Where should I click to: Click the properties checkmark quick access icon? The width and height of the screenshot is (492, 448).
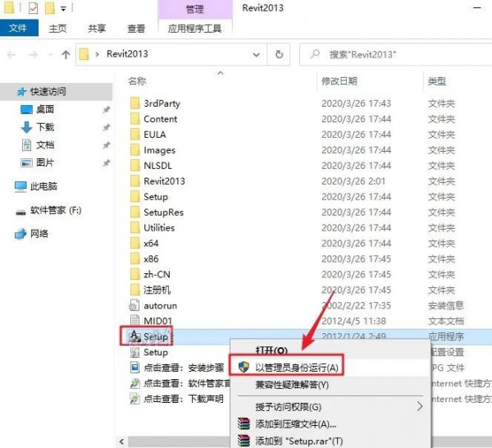pos(33,8)
